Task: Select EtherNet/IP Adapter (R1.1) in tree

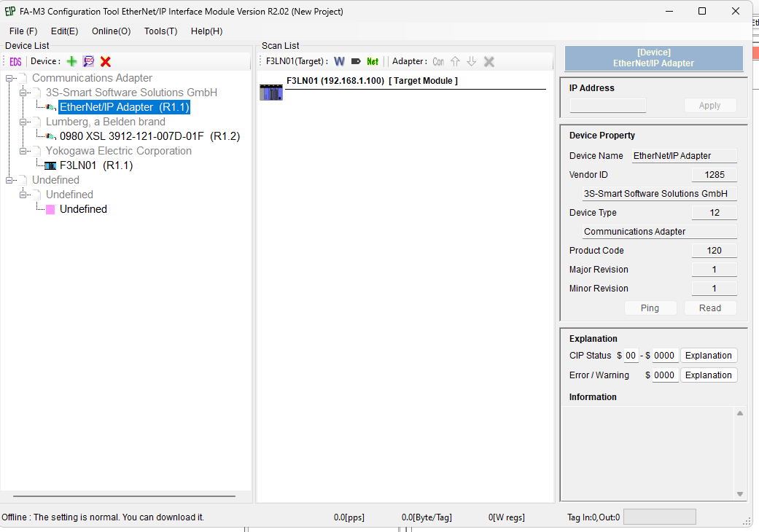Action: point(125,107)
